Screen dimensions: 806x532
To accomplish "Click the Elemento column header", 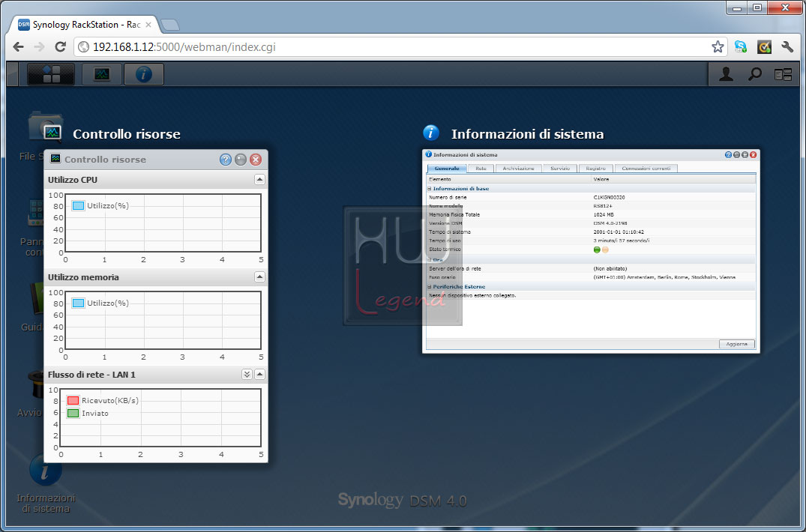I will tap(508, 179).
